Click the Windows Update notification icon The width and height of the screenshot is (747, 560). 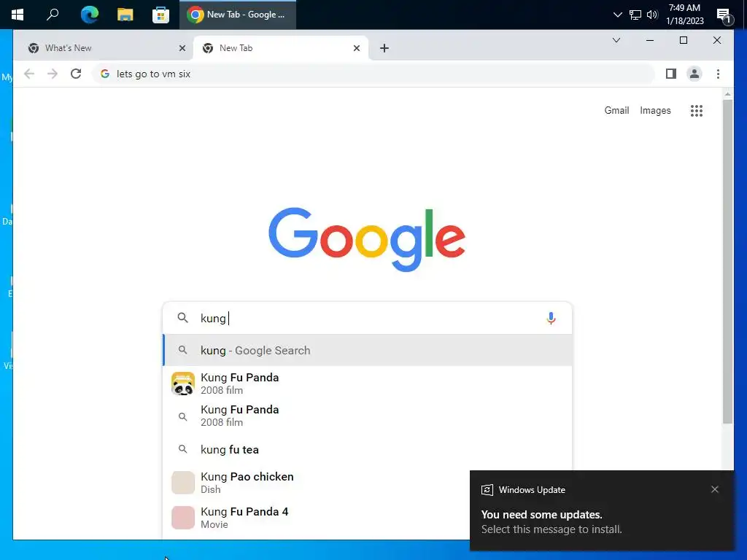tap(487, 490)
